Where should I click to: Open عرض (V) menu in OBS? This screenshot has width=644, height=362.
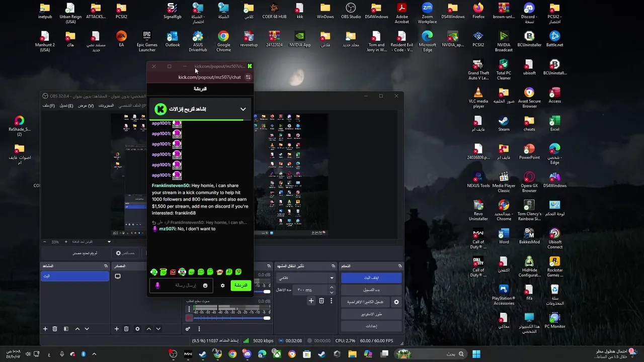(86, 106)
